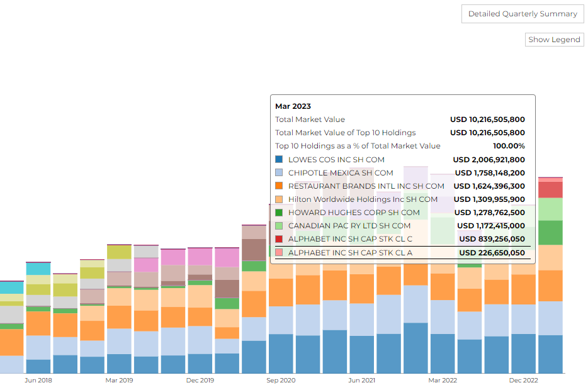This screenshot has width=588, height=390.
Task: Click the 'USD 1,624,396,300' value
Action: (489, 186)
